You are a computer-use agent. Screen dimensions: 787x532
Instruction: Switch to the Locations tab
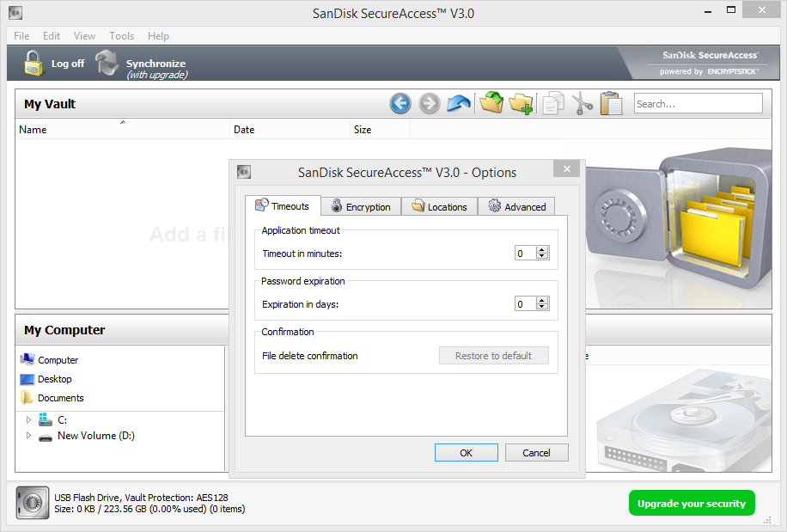[440, 207]
